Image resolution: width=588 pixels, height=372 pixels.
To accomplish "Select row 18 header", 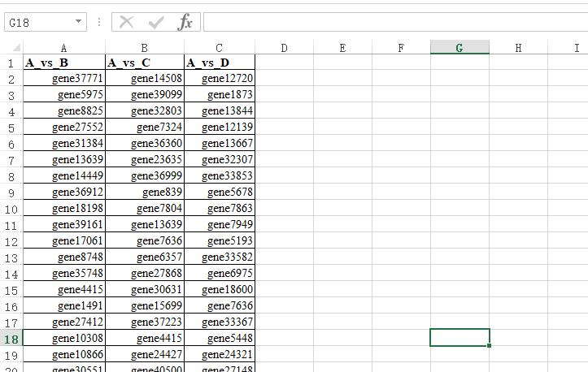I will (11, 338).
